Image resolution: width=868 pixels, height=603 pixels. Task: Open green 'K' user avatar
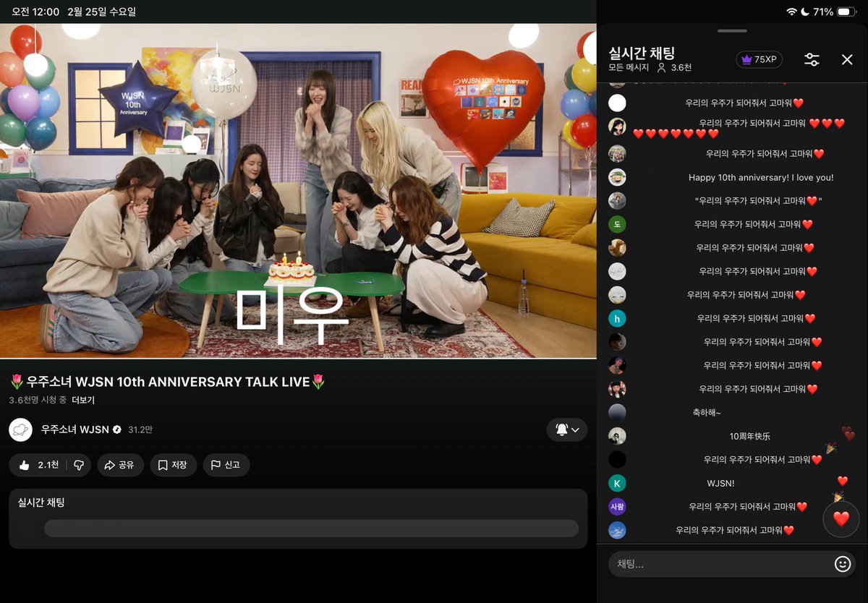(617, 483)
